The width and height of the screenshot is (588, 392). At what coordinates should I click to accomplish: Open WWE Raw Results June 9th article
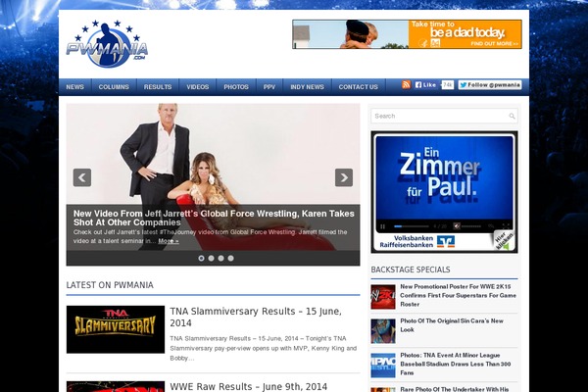point(249,386)
